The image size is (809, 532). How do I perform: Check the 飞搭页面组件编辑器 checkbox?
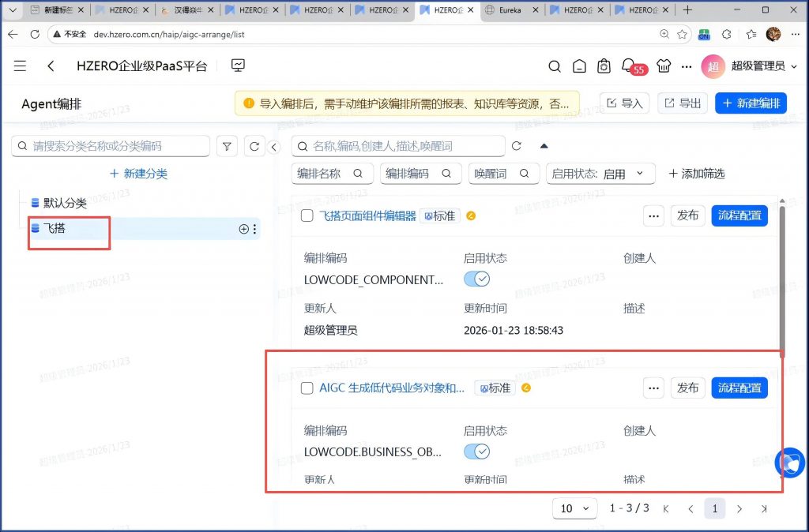point(308,215)
